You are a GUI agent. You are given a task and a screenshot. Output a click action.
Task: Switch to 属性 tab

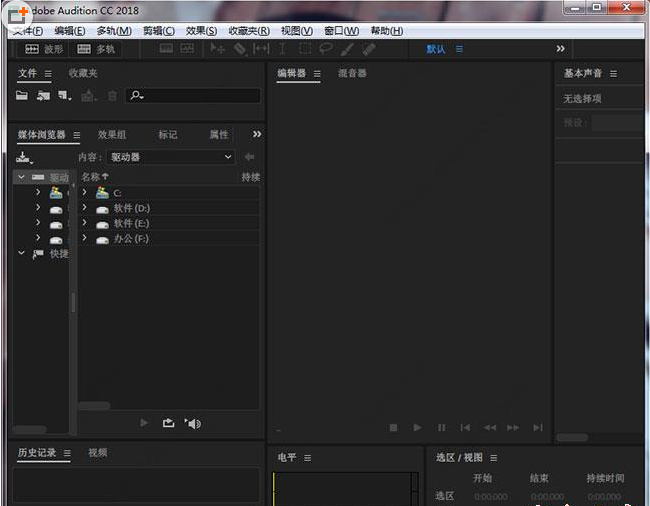218,135
